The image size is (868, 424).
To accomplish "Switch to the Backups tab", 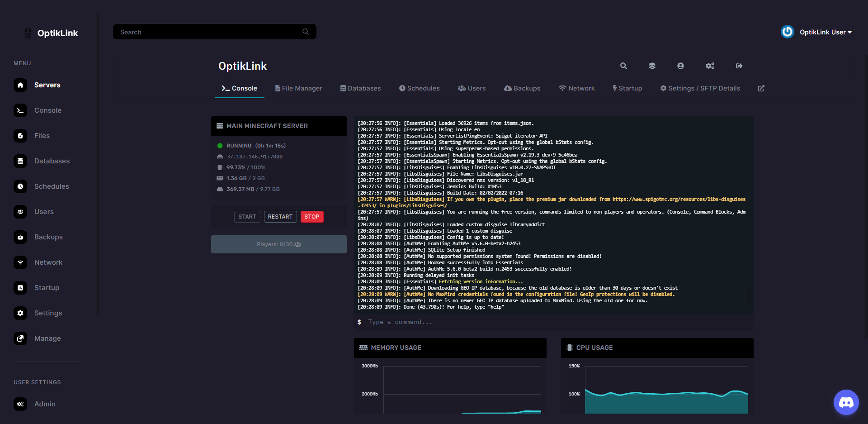I will click(x=522, y=88).
